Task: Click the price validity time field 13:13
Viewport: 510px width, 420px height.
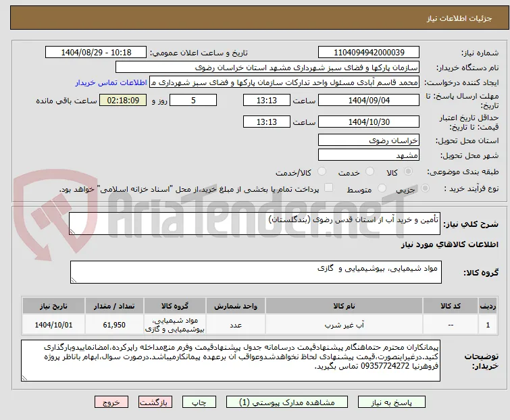Action: pos(266,122)
